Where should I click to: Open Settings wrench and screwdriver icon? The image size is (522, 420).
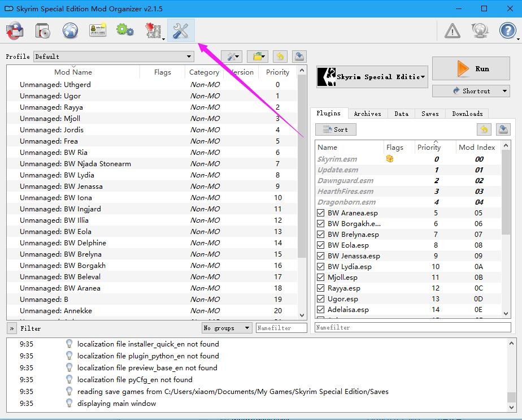pos(181,31)
